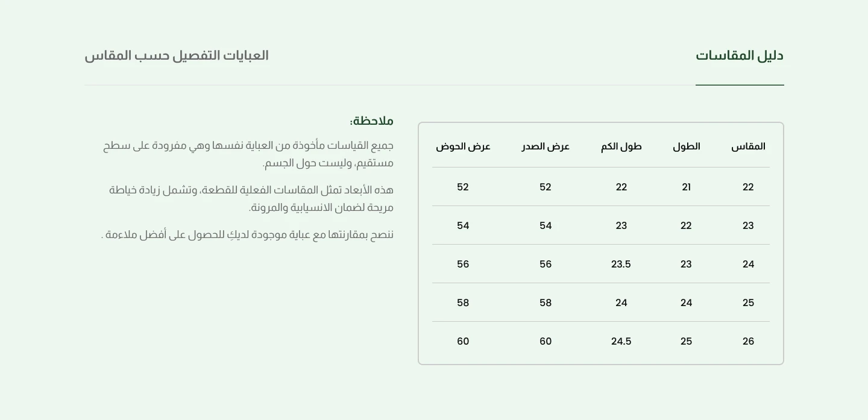Click the paragraph starting with جميع القياسات
The height and width of the screenshot is (420, 868).
pyautogui.click(x=248, y=154)
